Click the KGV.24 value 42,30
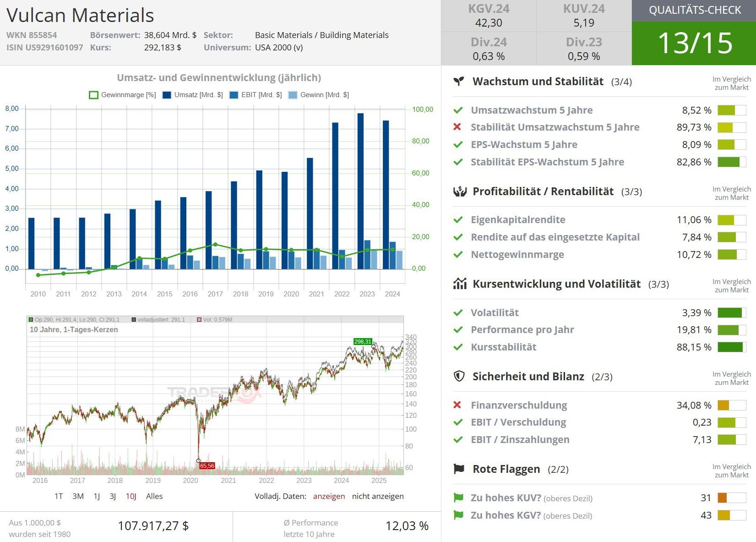The image size is (756, 542). [489, 23]
